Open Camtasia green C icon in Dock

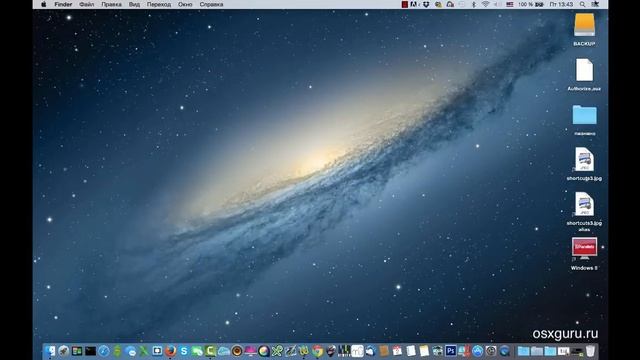coord(210,351)
